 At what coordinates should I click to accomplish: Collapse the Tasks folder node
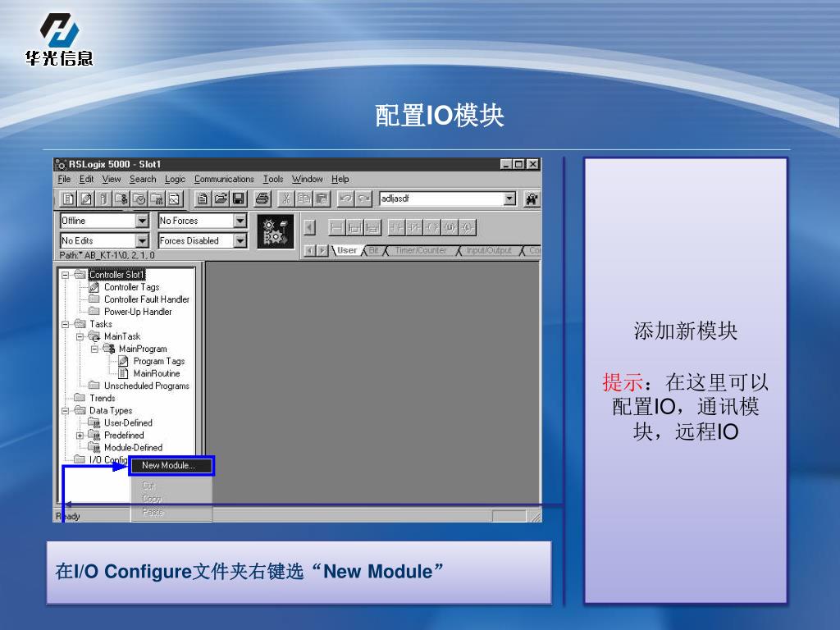coord(66,324)
